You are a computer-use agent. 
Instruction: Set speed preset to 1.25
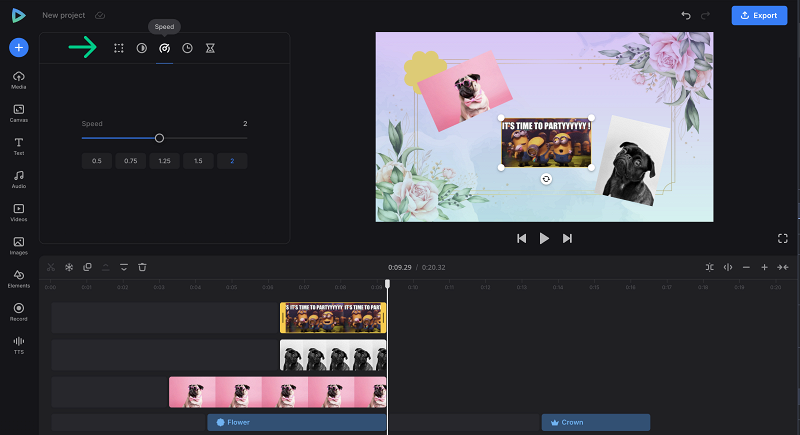pyautogui.click(x=164, y=161)
